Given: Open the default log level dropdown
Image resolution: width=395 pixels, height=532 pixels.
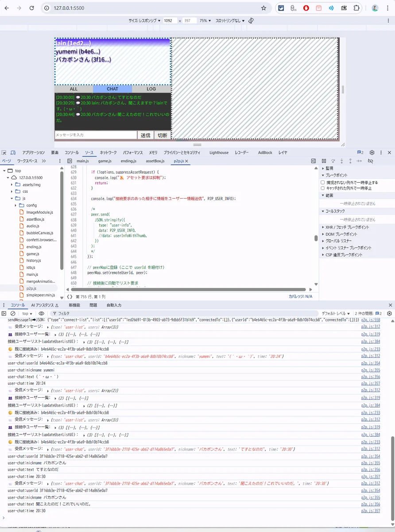Looking at the screenshot, I should (336, 313).
